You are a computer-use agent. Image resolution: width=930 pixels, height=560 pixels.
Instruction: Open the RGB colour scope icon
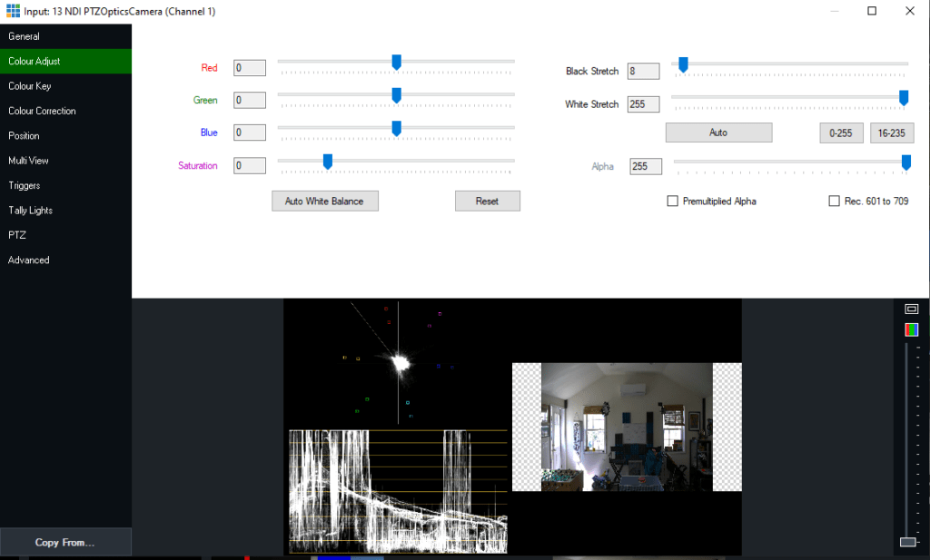910,329
